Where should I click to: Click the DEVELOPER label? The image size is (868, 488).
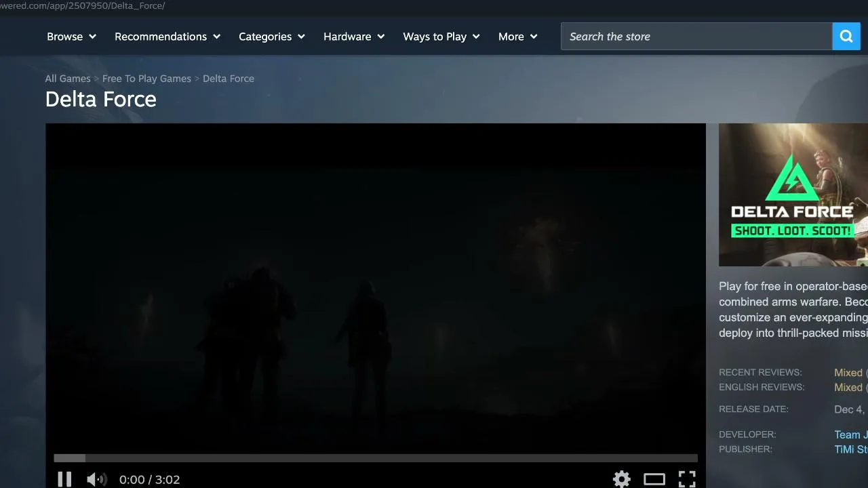click(747, 434)
